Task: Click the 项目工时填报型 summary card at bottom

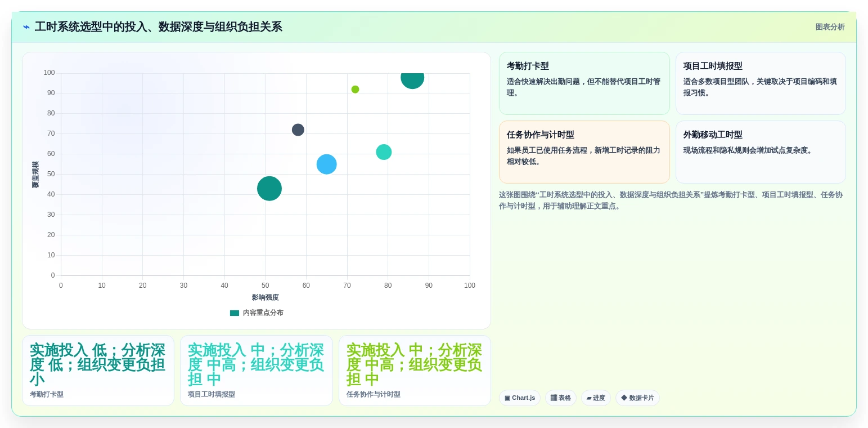Action: click(x=257, y=371)
